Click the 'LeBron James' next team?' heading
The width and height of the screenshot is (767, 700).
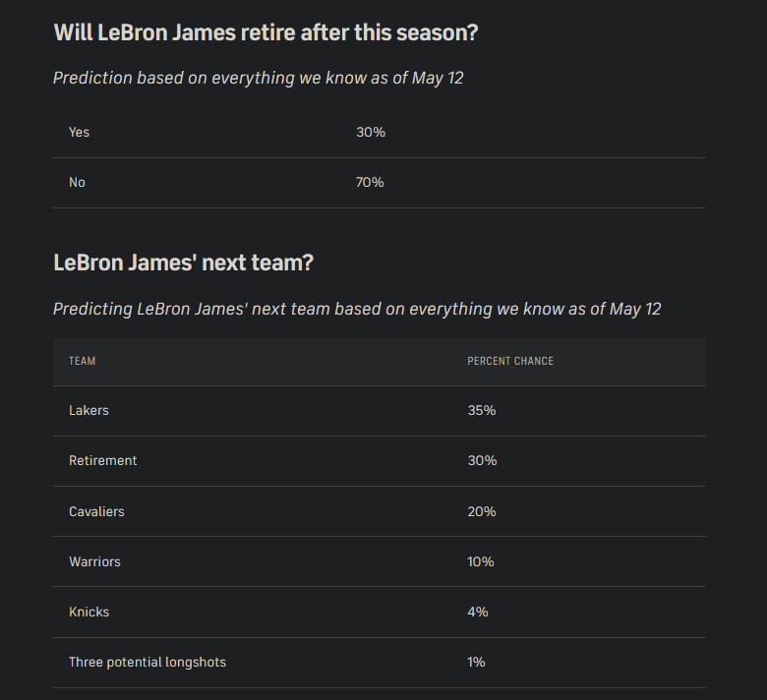pos(183,262)
